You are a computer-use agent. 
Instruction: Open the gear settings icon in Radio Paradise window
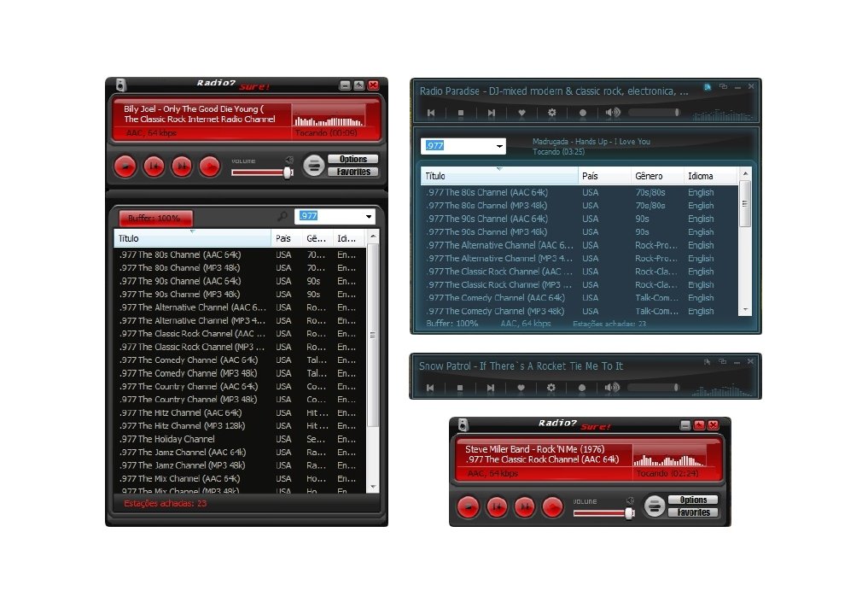[551, 112]
